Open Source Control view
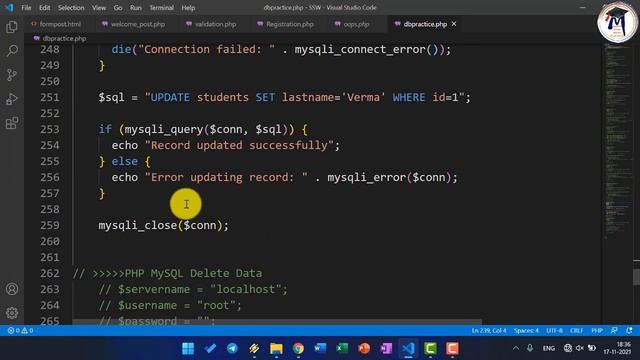This screenshot has height=360, width=640. [x=12, y=75]
